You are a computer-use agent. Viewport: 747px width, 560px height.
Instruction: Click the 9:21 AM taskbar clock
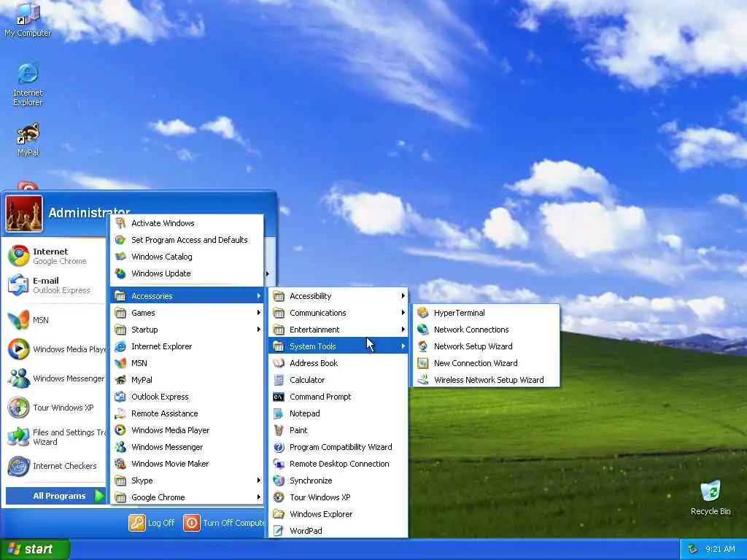pos(720,549)
